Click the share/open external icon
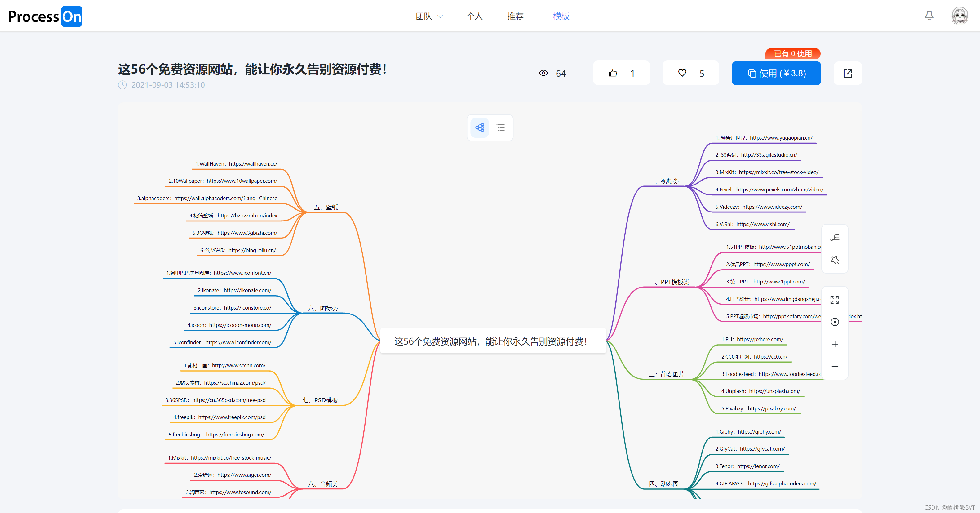Image resolution: width=980 pixels, height=513 pixels. pyautogui.click(x=848, y=73)
